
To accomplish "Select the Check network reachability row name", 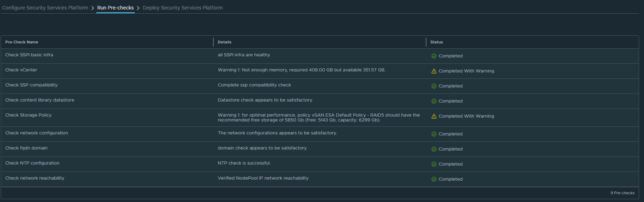I will 35,178.
